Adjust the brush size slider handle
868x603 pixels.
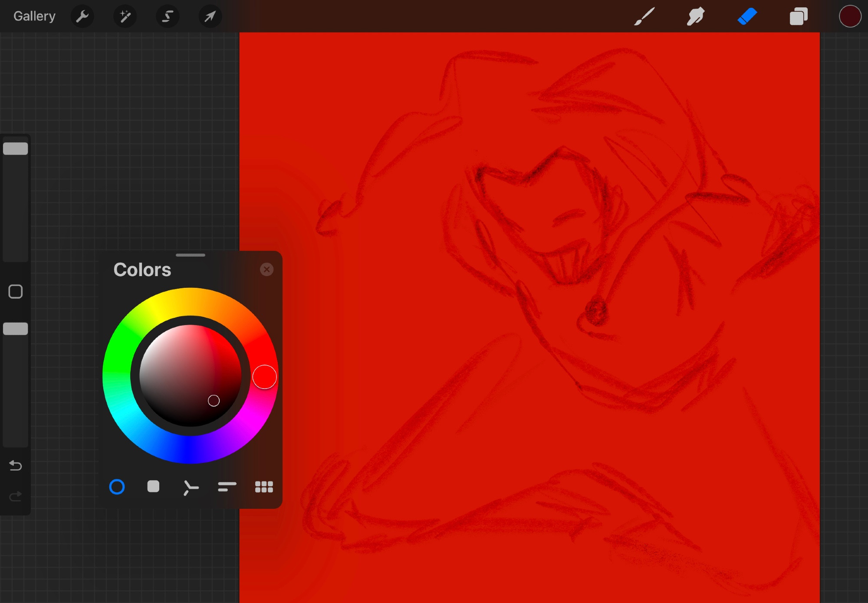click(x=16, y=148)
